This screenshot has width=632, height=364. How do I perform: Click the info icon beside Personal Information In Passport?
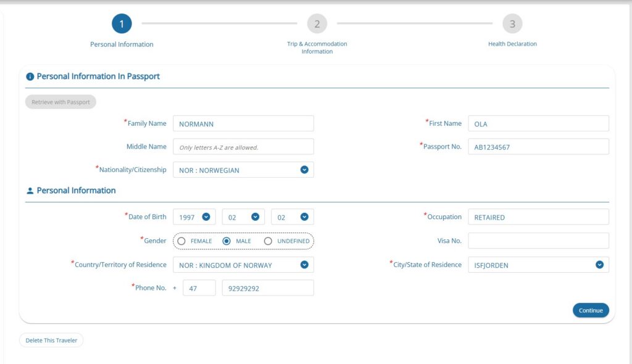coord(30,77)
